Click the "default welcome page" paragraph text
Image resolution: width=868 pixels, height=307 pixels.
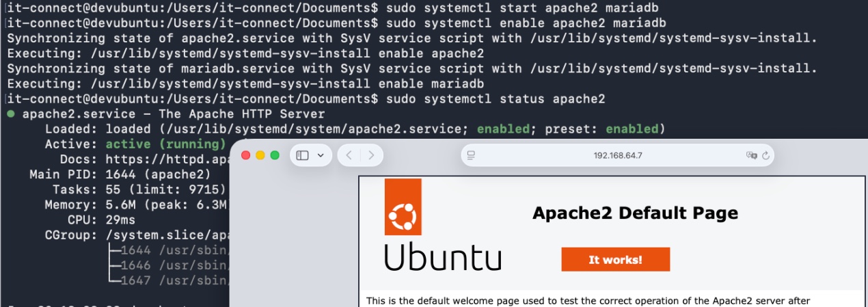coord(588,301)
